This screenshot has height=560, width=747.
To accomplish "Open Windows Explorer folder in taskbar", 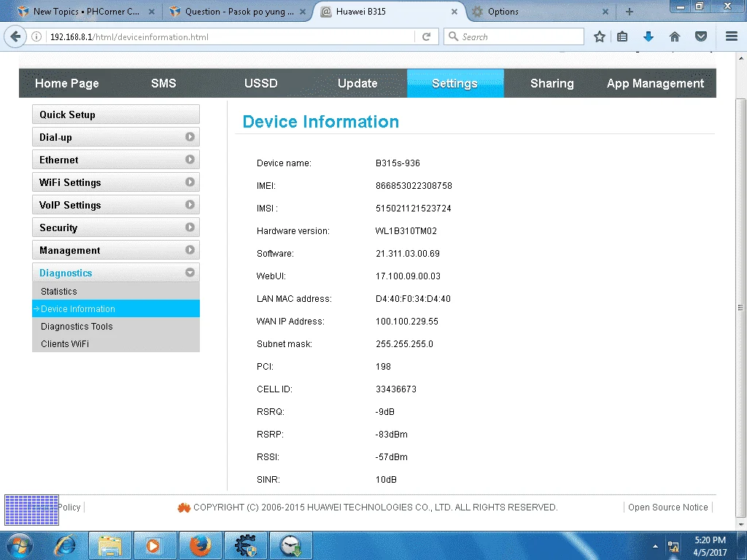I will tap(110, 545).
